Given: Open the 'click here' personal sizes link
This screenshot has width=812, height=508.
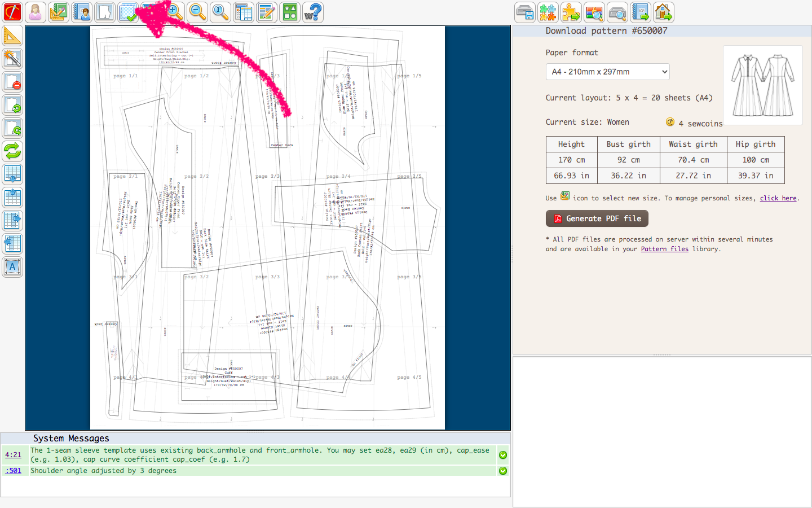Looking at the screenshot, I should pyautogui.click(x=778, y=198).
